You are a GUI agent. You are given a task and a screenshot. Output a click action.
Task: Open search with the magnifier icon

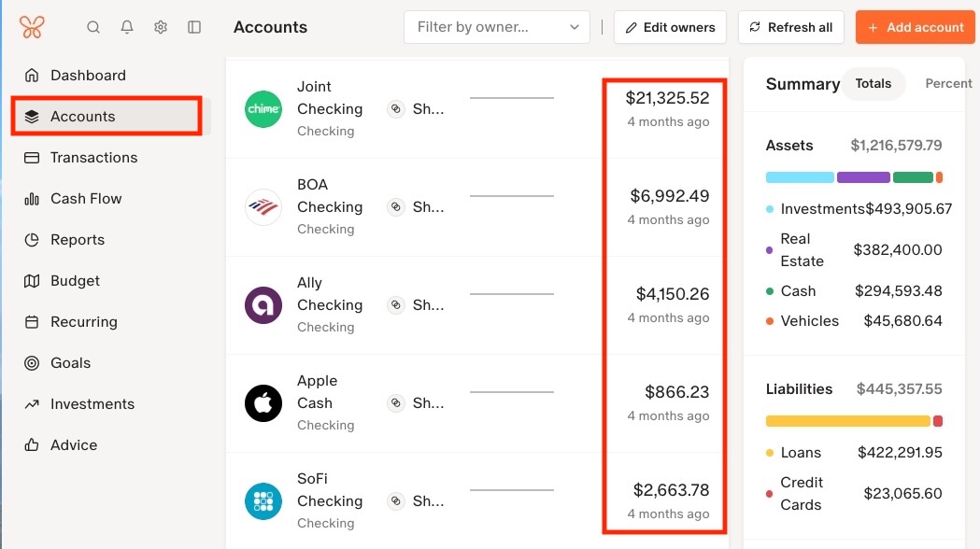point(93,27)
